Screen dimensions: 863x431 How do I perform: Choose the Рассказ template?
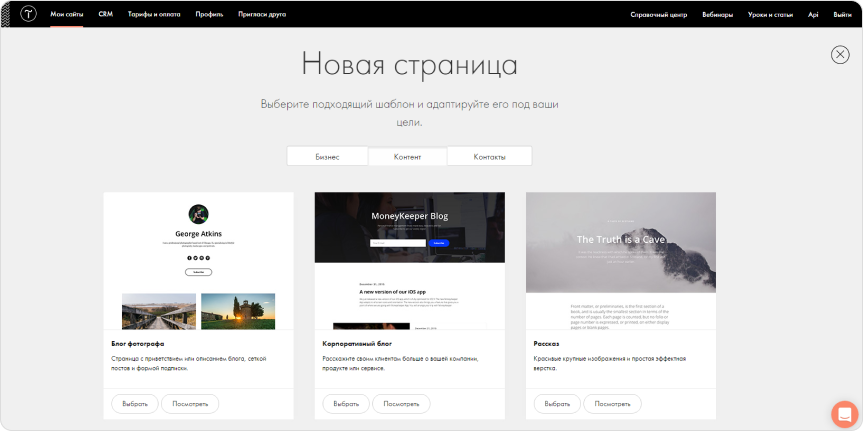coord(558,404)
